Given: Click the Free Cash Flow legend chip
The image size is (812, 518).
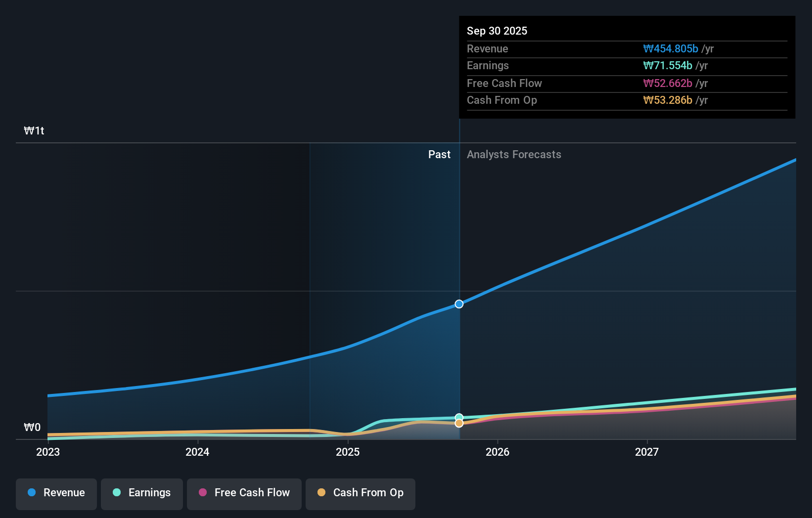Looking at the screenshot, I should tap(244, 493).
